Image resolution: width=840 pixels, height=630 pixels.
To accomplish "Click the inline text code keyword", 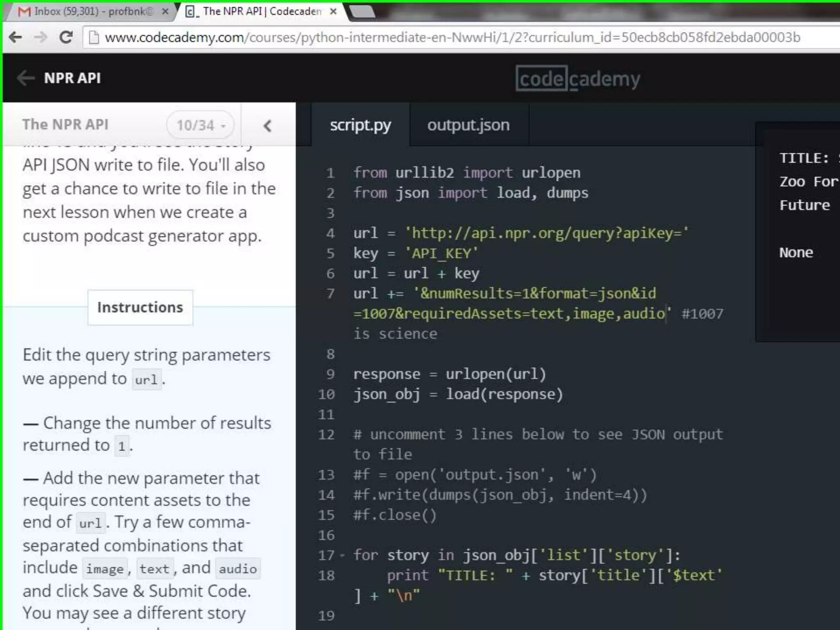I will pyautogui.click(x=154, y=569).
